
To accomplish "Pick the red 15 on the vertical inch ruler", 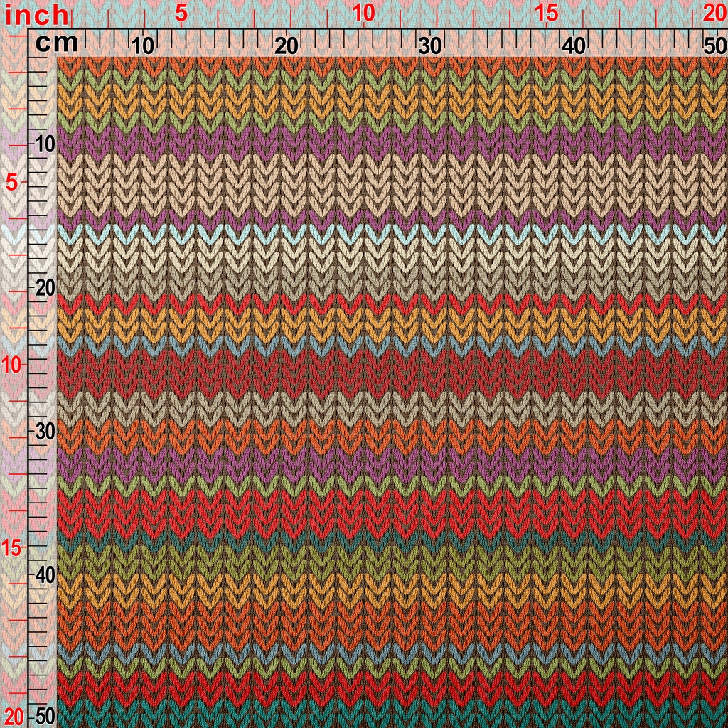I will (12, 548).
